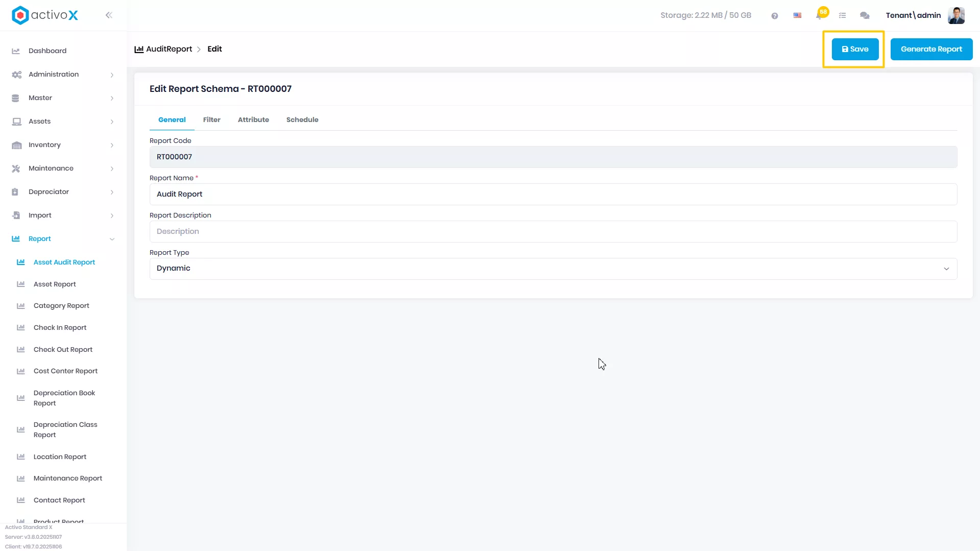Open the Attribute tab
Viewport: 980px width, 551px height.
(253, 120)
